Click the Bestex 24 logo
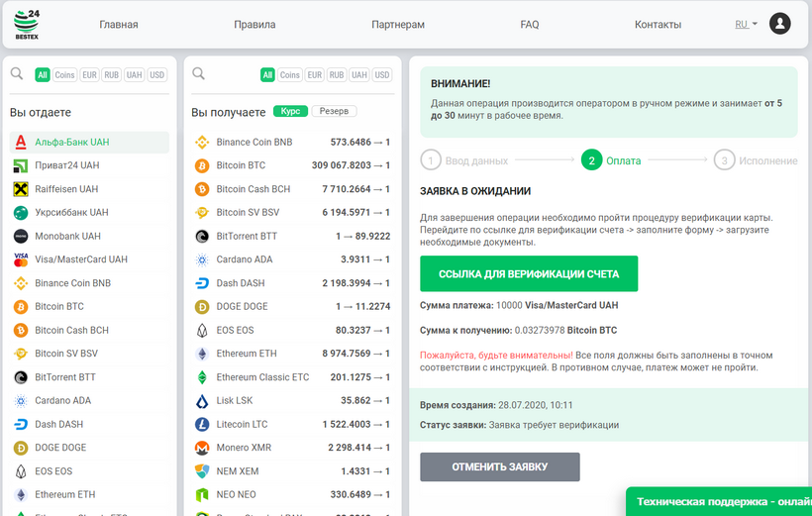 point(27,25)
